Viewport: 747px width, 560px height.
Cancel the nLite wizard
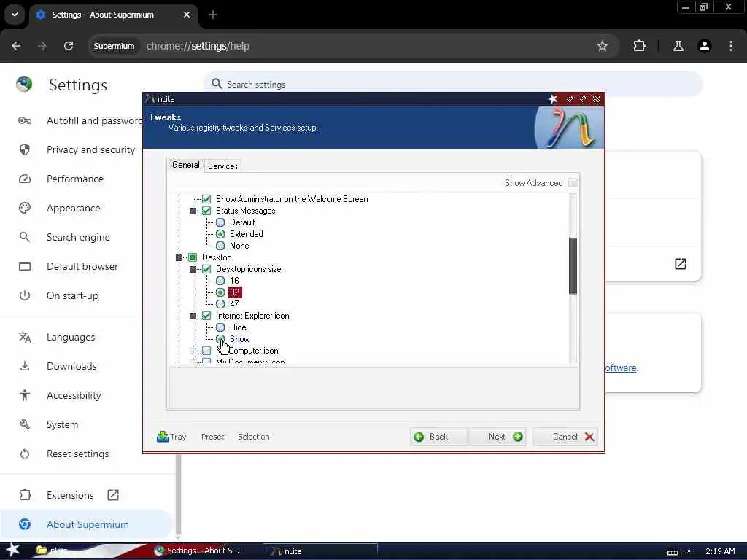[x=565, y=437]
